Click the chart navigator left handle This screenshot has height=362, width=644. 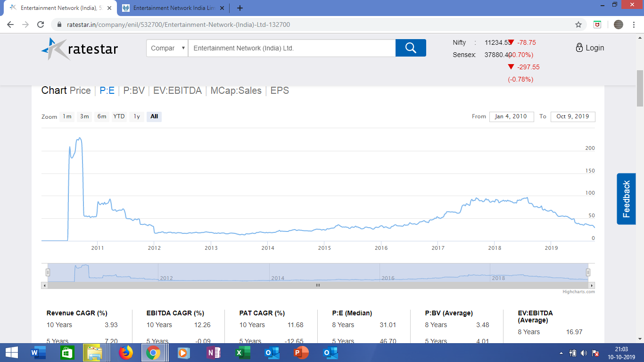[x=48, y=272]
